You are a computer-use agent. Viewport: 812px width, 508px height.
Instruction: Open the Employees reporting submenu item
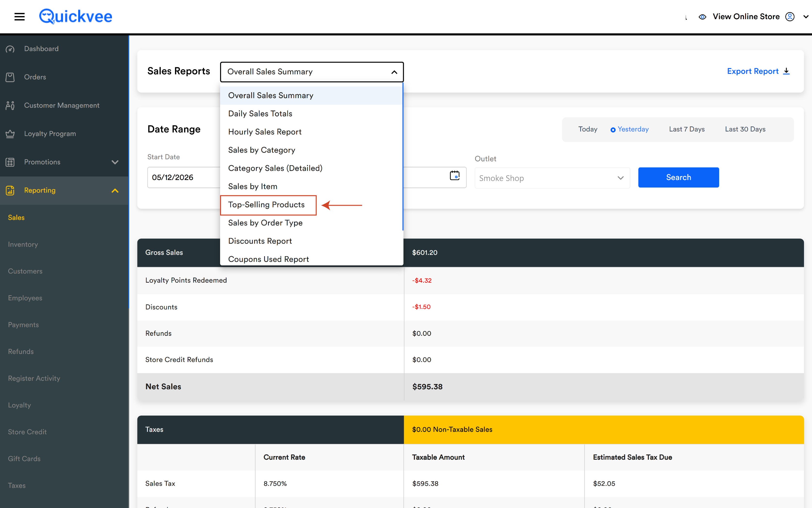25,298
